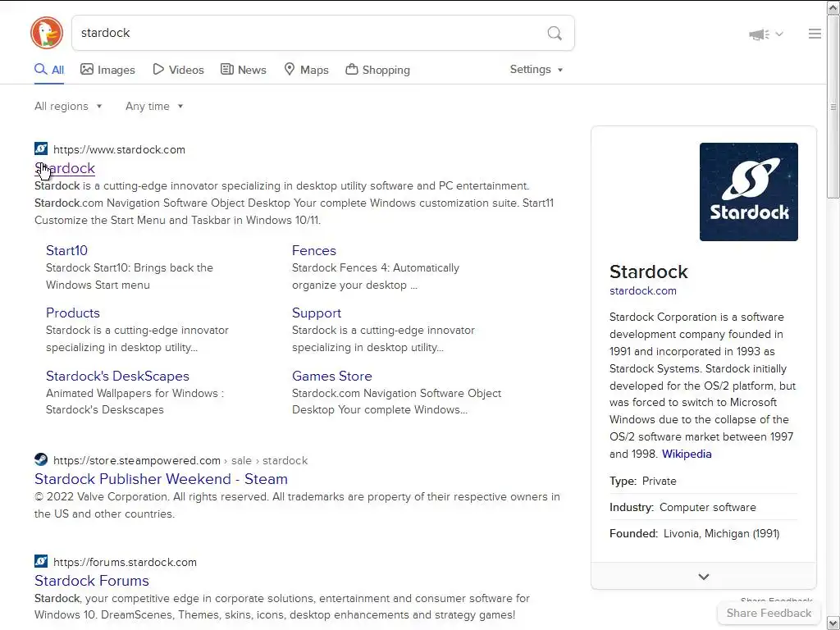Expand the Settings dropdown
Image resolution: width=840 pixels, height=630 pixels.
tap(536, 70)
